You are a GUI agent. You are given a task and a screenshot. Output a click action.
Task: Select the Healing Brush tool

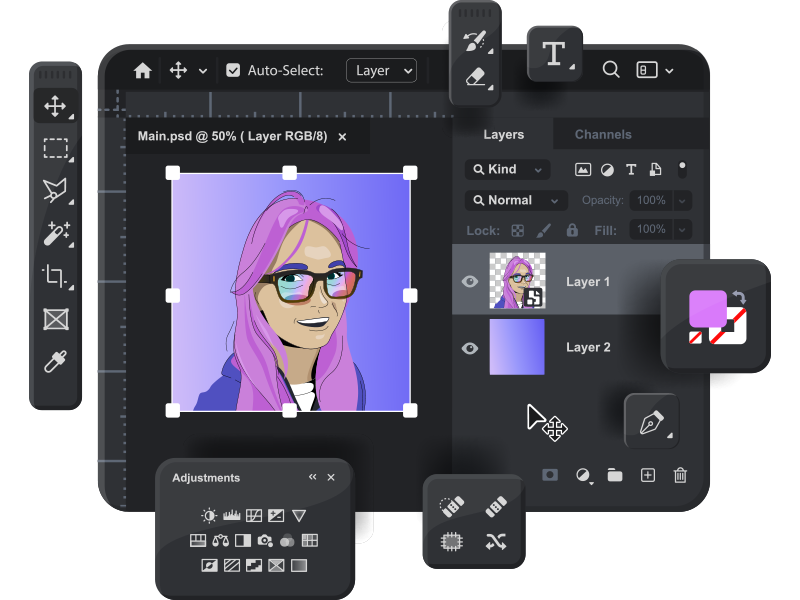pos(496,507)
